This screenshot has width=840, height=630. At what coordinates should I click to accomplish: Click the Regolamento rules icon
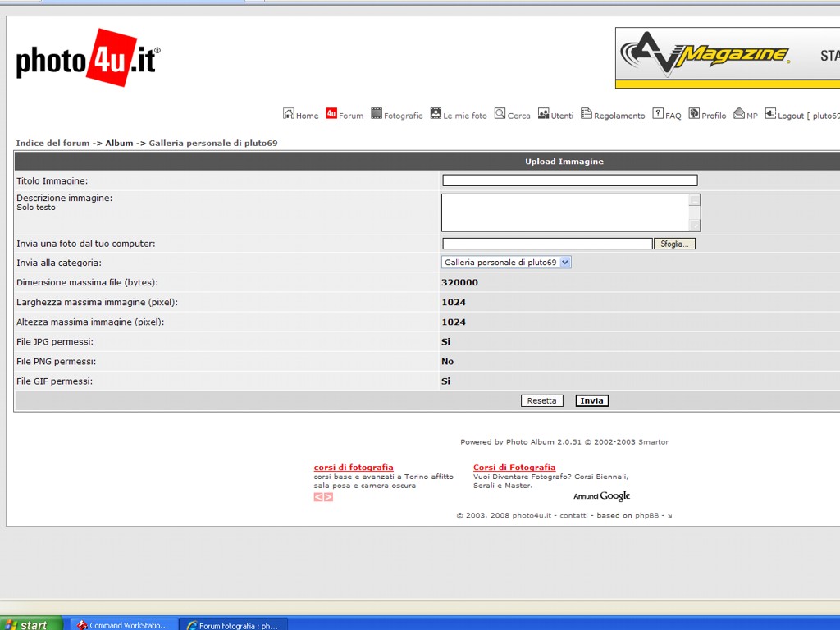(x=586, y=114)
